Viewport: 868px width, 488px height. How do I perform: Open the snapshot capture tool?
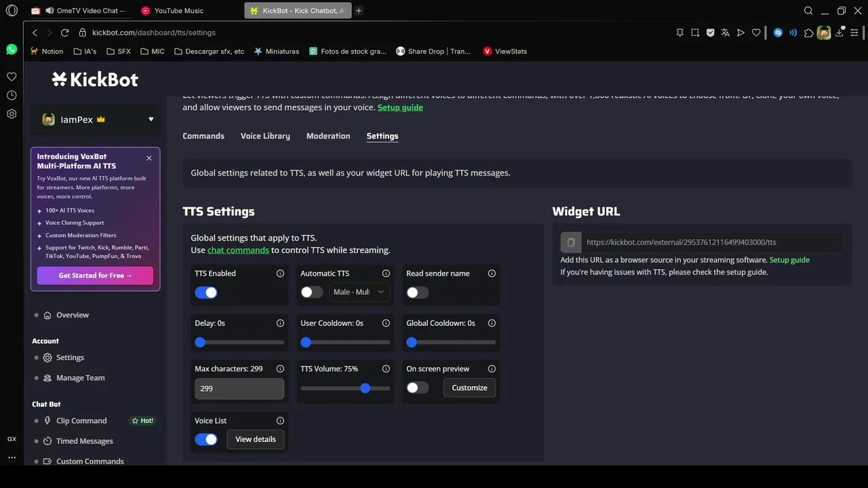(x=695, y=33)
